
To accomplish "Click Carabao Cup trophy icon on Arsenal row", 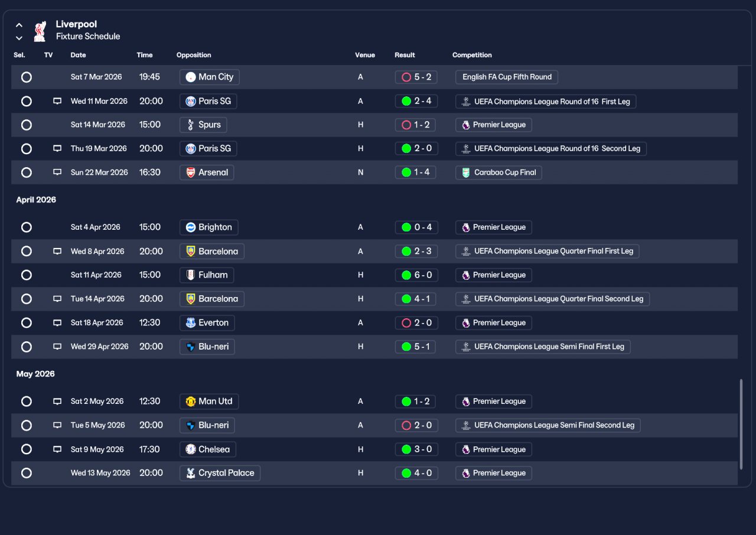I will point(466,172).
